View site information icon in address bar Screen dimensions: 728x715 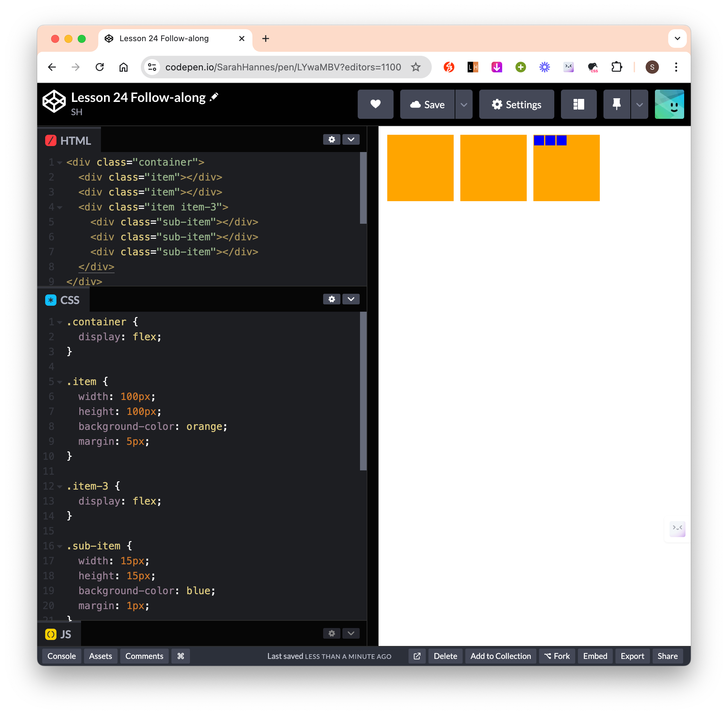tap(152, 67)
